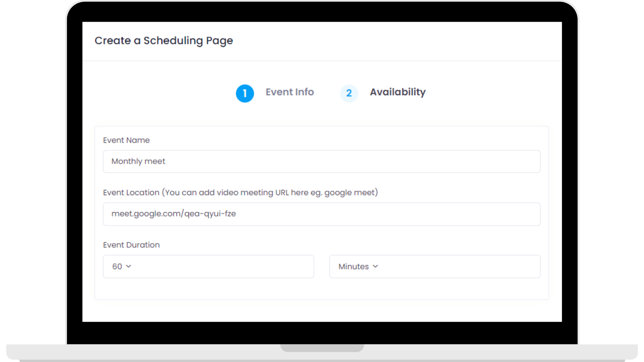
Task: Click the 'Event Duration' label
Action: (131, 245)
